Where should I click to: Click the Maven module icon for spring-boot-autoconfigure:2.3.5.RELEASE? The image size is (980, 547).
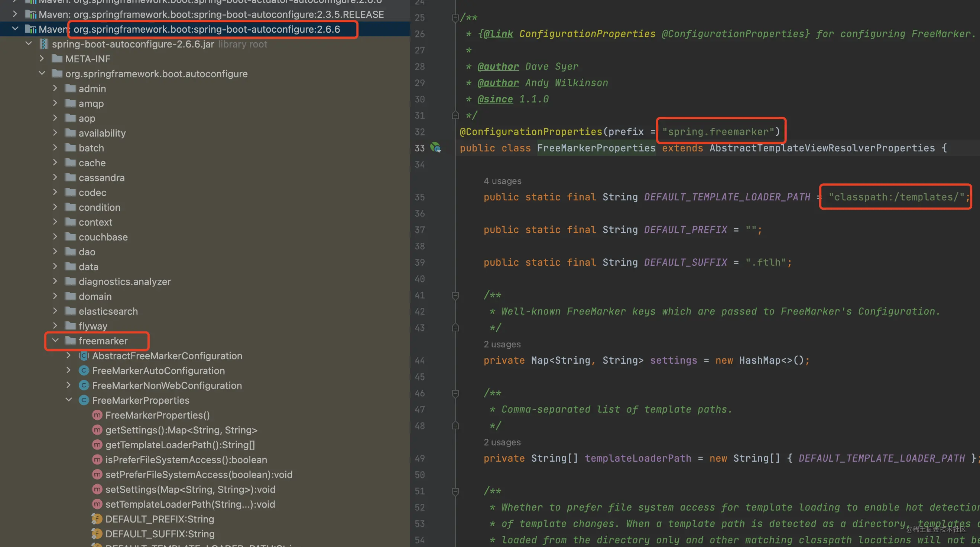point(31,14)
